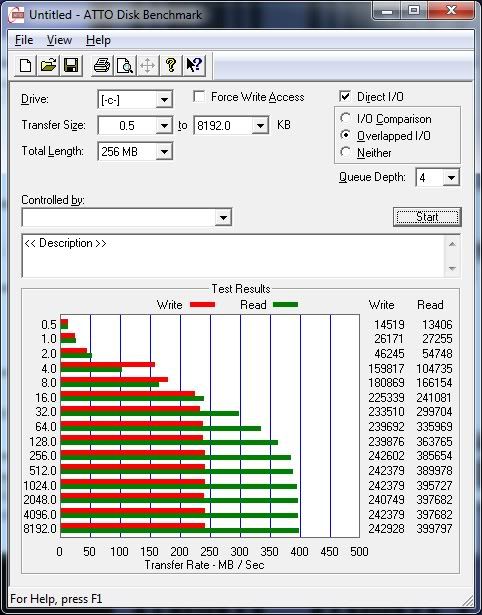Open the View menu

[x=59, y=40]
